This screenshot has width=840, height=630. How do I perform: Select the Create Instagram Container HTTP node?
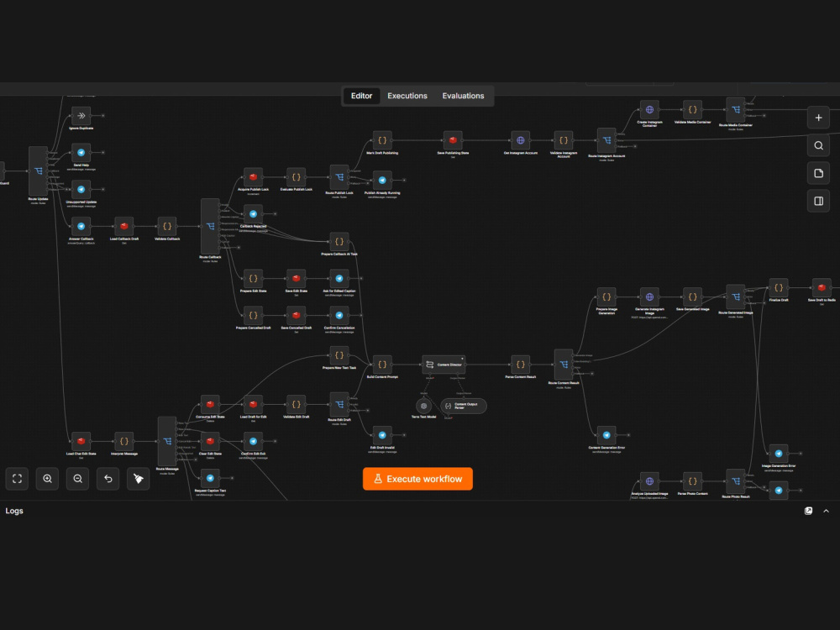(649, 110)
